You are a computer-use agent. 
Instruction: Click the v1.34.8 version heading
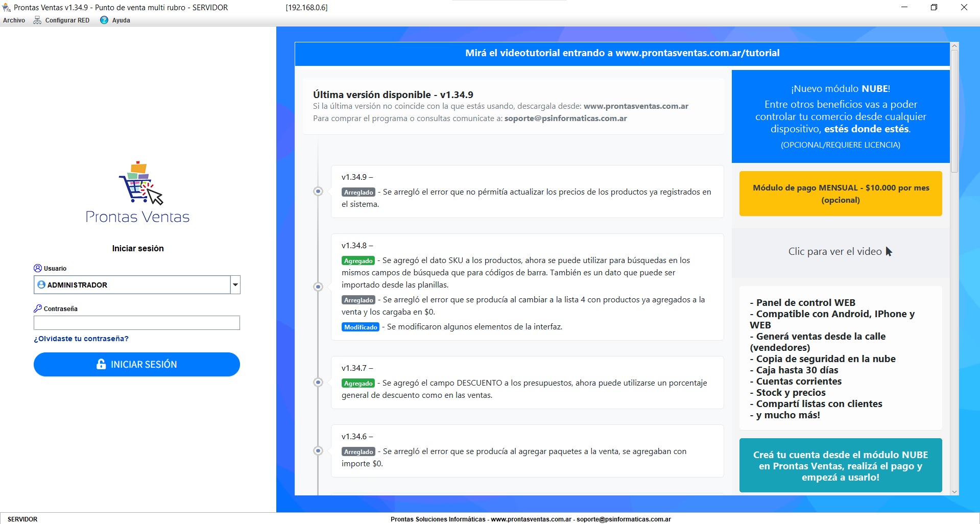(357, 245)
